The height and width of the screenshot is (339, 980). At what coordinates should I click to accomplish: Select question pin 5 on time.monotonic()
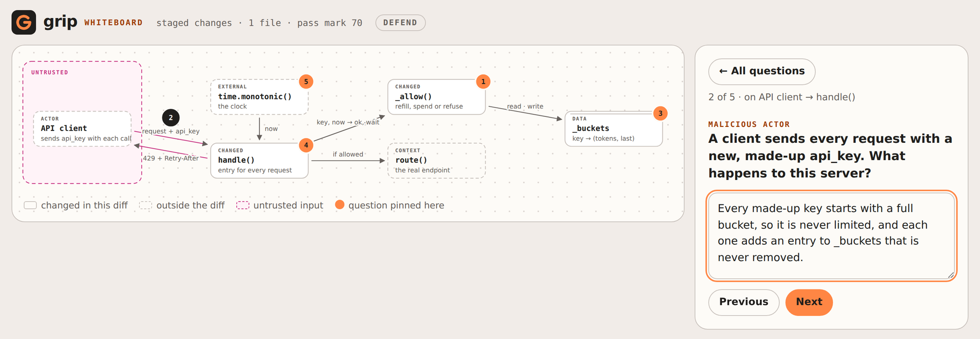pyautogui.click(x=306, y=82)
